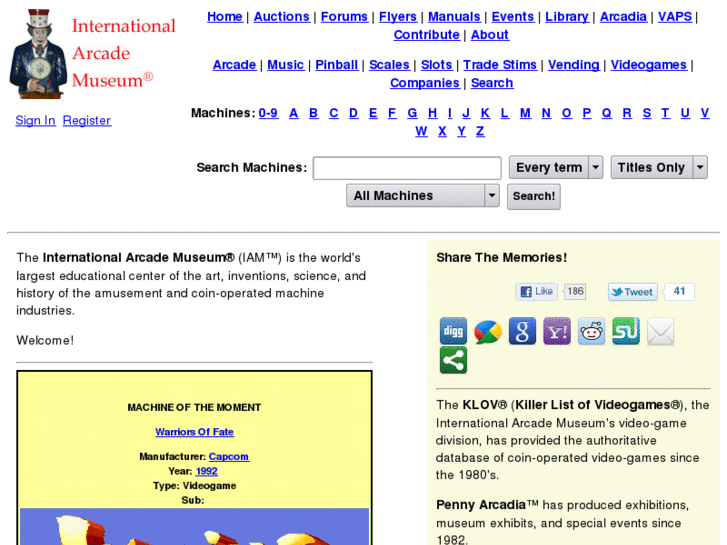Share via the Google Buzz icon
727x545 pixels.
(488, 331)
